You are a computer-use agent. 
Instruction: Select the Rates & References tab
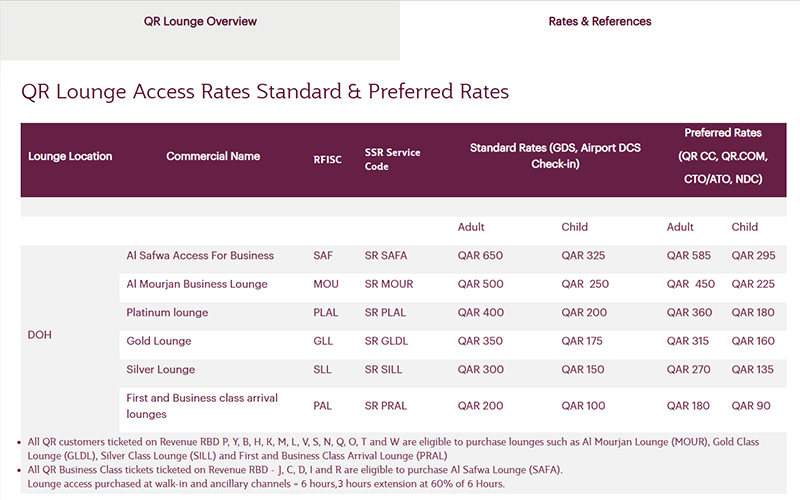[599, 21]
